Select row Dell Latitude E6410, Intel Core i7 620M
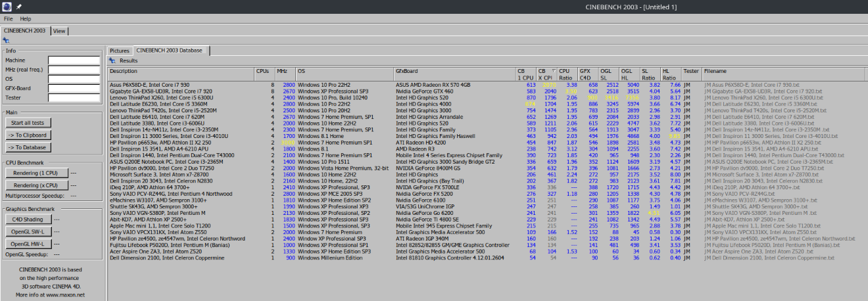Viewport: 868px width, 301px height. tap(487, 116)
